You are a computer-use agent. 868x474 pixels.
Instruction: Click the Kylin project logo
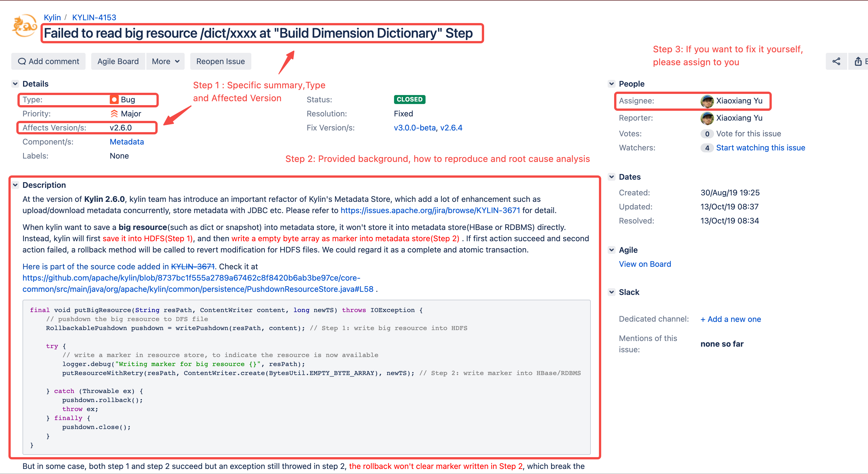[x=24, y=26]
